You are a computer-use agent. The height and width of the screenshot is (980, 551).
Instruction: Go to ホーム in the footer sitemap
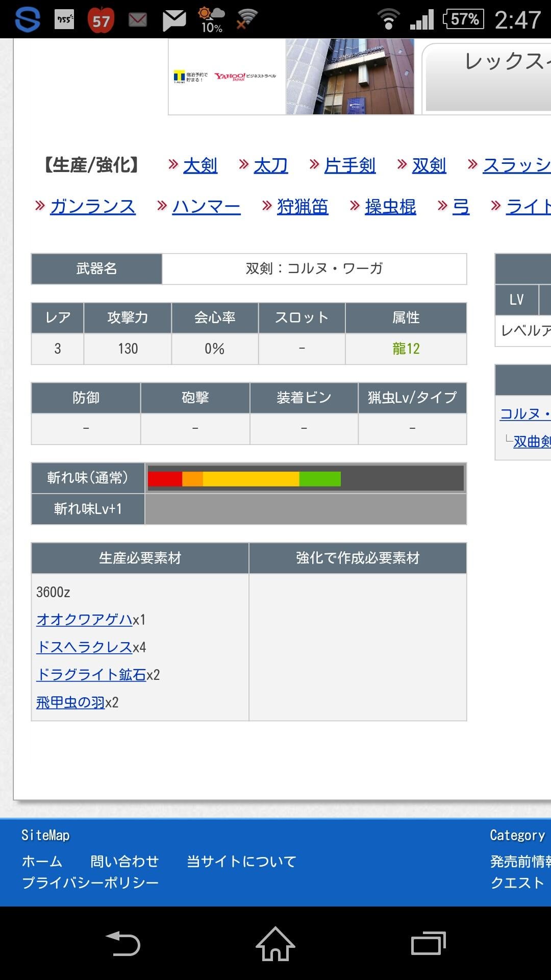(x=42, y=861)
